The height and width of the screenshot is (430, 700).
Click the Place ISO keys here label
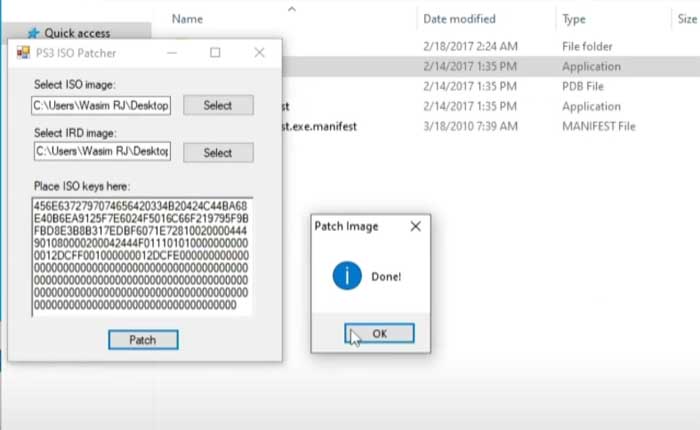[x=82, y=186]
